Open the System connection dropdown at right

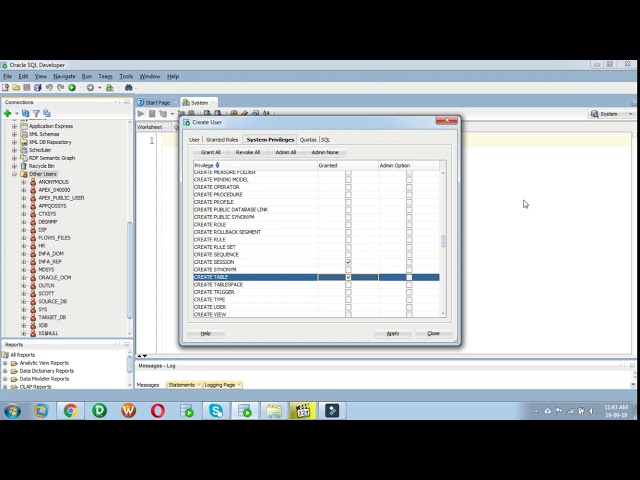[631, 114]
